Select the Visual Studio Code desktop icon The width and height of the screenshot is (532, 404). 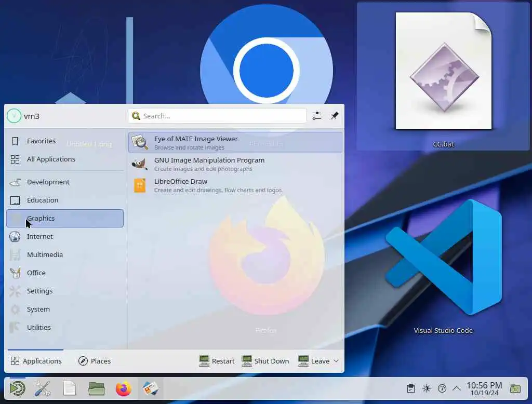pos(443,257)
